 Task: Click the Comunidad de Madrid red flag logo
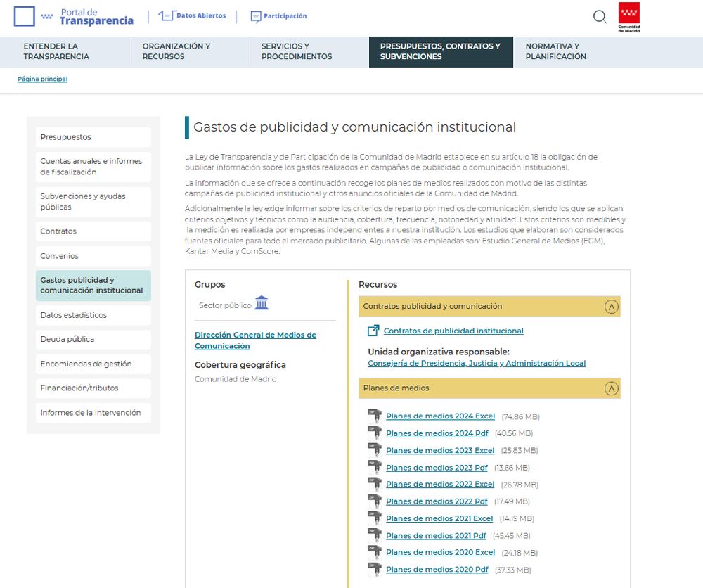pyautogui.click(x=628, y=17)
